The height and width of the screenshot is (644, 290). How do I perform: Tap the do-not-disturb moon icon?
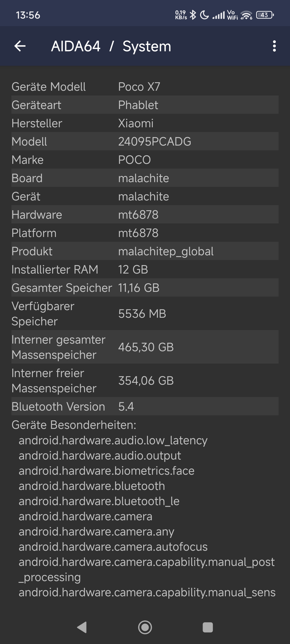click(204, 15)
